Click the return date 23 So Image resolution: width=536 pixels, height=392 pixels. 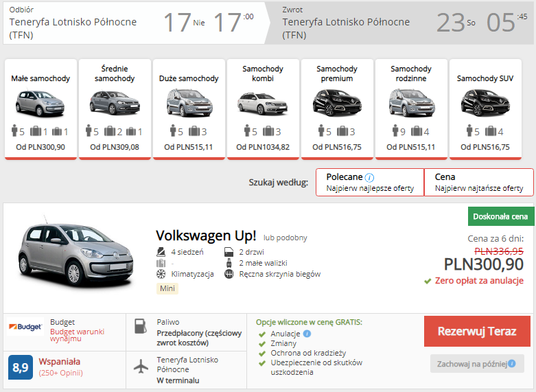pyautogui.click(x=456, y=23)
